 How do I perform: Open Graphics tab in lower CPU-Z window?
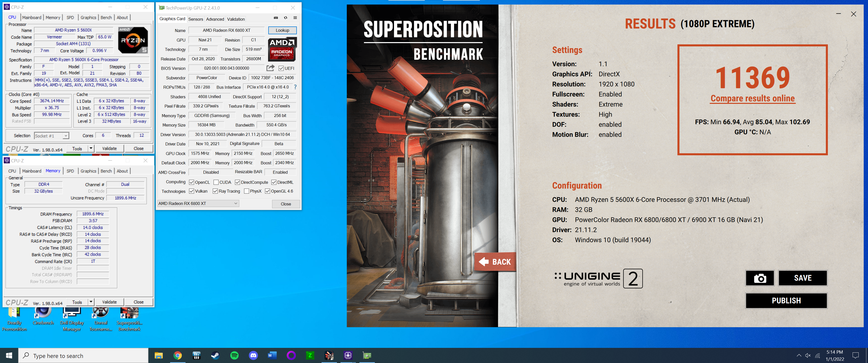pos(88,171)
